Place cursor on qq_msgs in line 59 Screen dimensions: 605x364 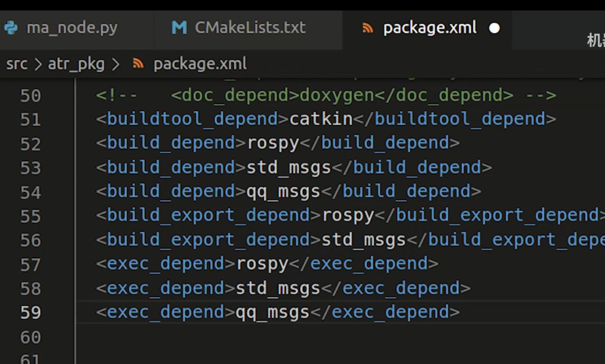pyautogui.click(x=272, y=312)
